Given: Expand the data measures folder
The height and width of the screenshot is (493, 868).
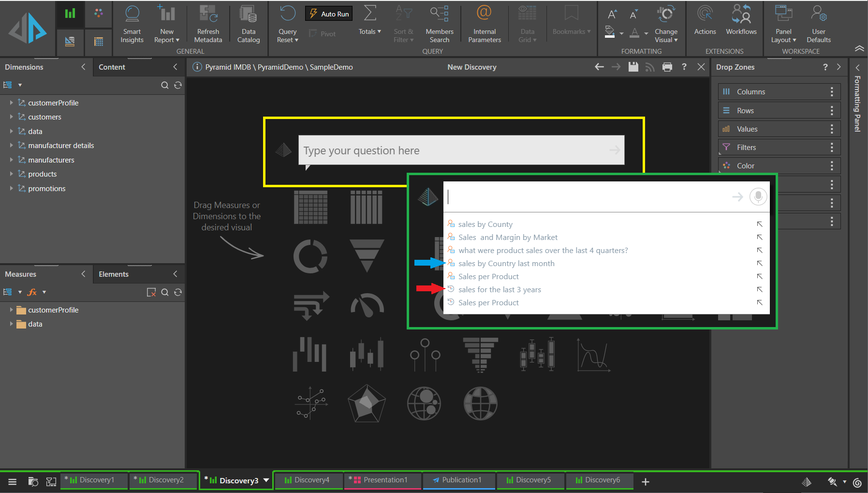Looking at the screenshot, I should point(11,324).
